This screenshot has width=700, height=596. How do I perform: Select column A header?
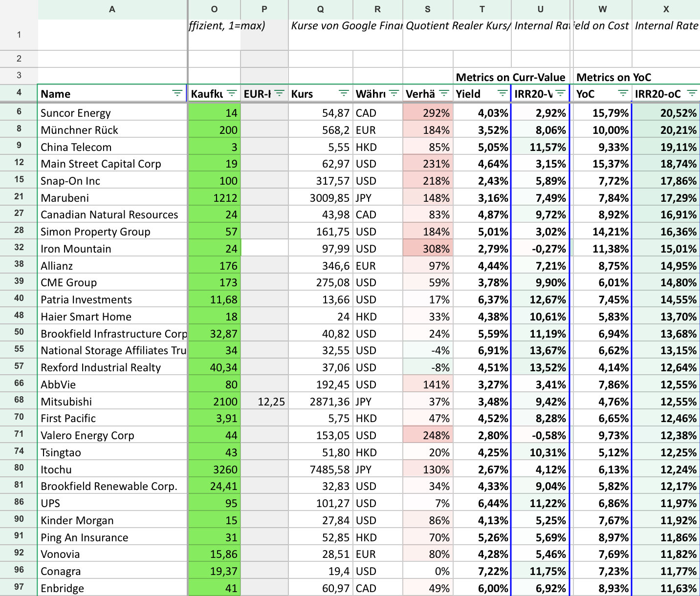coord(112,9)
